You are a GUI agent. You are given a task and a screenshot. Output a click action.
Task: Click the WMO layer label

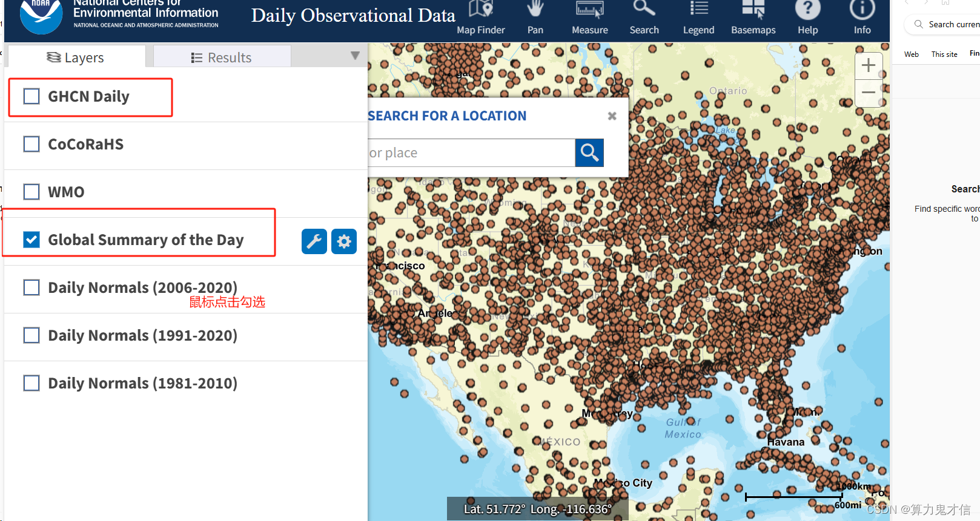click(66, 192)
